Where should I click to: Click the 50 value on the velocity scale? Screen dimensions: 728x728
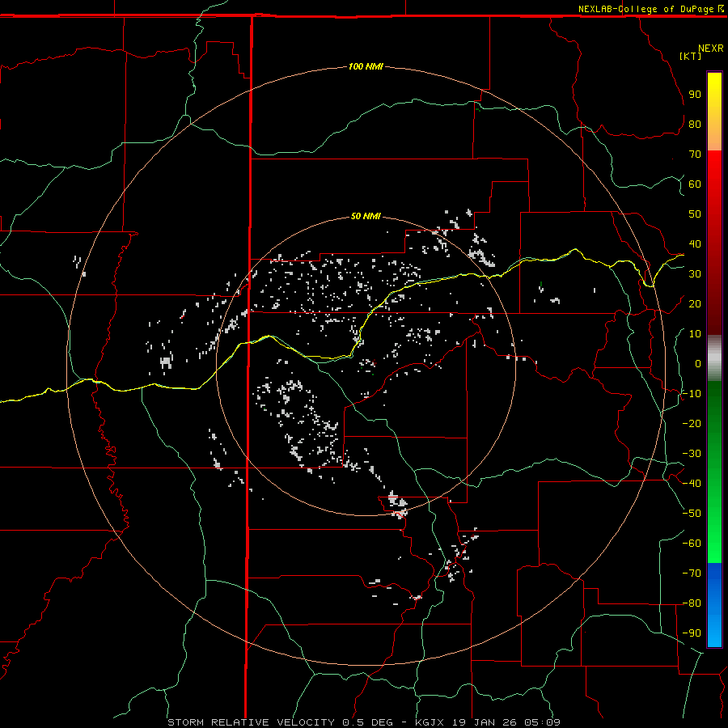[x=695, y=214]
